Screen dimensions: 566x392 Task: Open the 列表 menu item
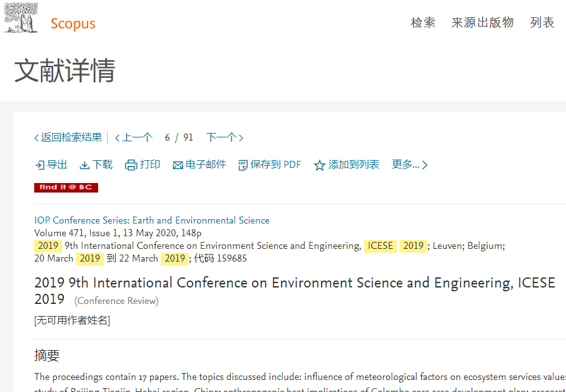542,23
